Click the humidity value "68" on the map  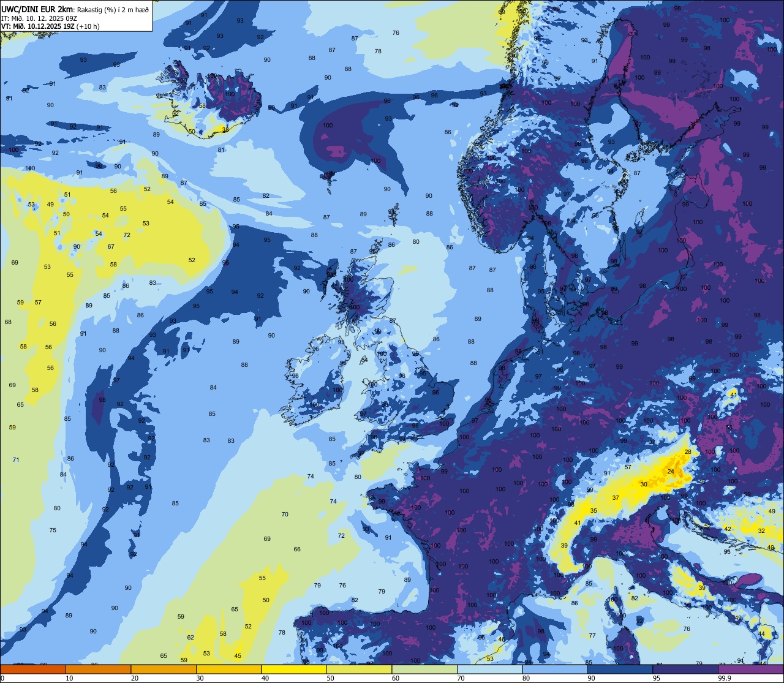click(8, 322)
